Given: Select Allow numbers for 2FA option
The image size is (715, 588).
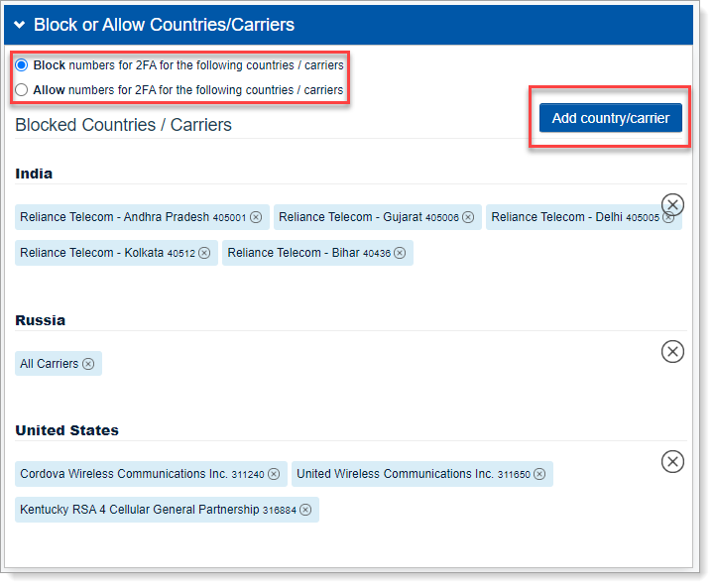Looking at the screenshot, I should click(22, 90).
